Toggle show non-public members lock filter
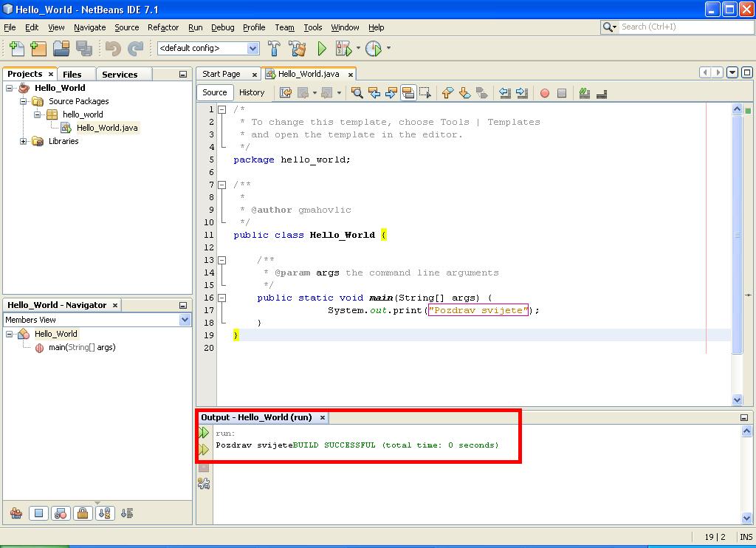Image resolution: width=756 pixels, height=548 pixels. tap(83, 513)
